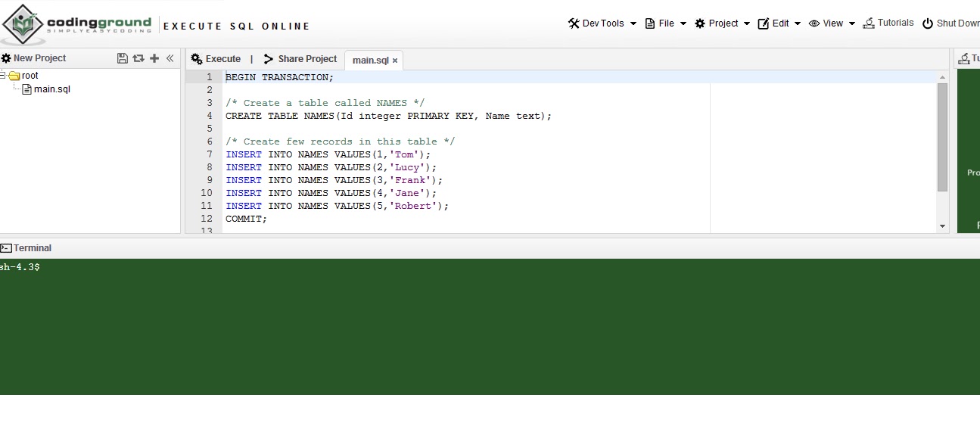Click the Terminal panel header
Viewport: 980px width, 423px height.
[x=490, y=248]
